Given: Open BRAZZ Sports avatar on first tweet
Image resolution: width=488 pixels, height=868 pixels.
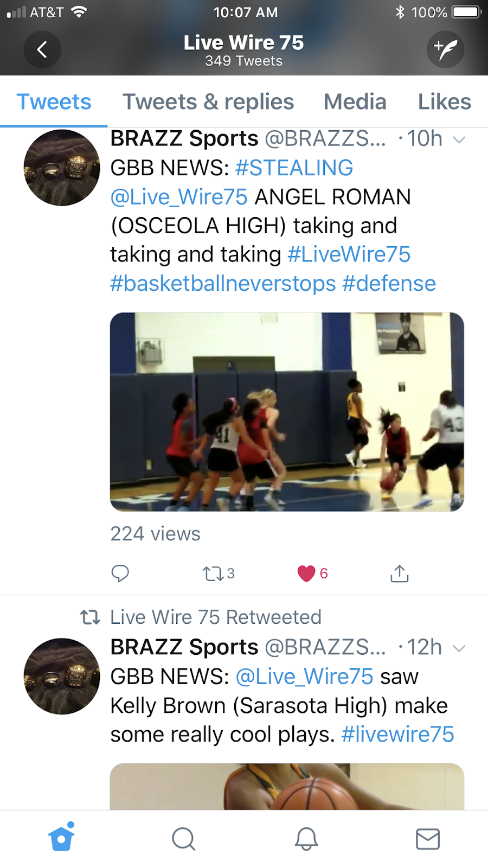Looking at the screenshot, I should pyautogui.click(x=62, y=168).
